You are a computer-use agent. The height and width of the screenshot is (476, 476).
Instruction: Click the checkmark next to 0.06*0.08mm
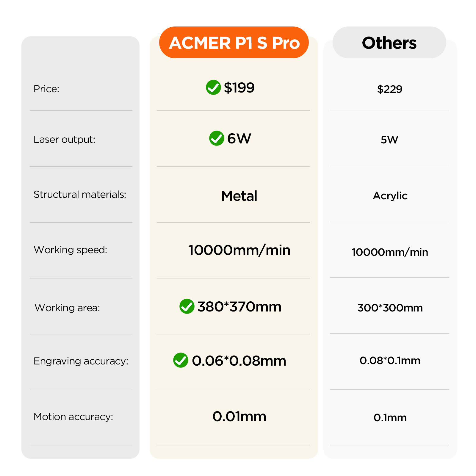click(x=181, y=360)
